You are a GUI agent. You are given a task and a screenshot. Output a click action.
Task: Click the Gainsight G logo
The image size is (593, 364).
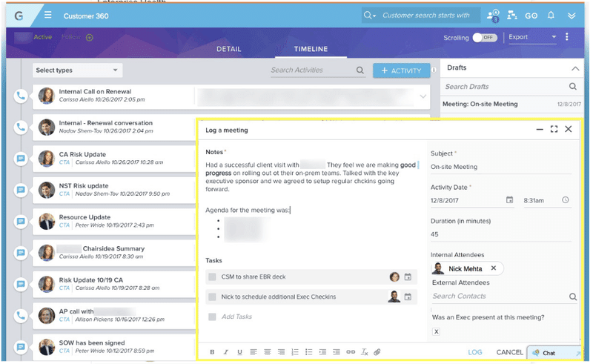(x=19, y=16)
